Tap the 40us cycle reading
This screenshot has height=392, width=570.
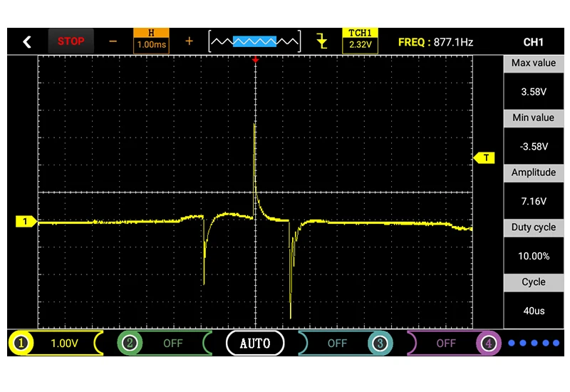(x=533, y=311)
